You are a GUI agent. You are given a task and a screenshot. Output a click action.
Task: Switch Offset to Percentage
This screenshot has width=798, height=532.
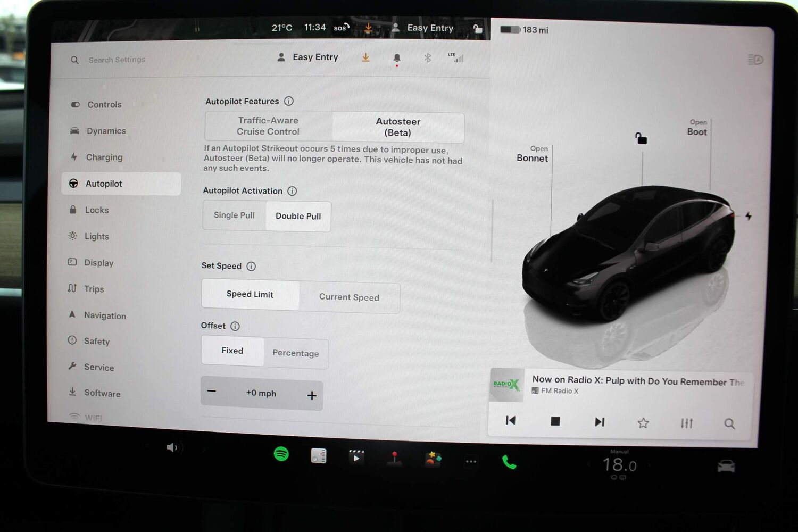tap(296, 353)
